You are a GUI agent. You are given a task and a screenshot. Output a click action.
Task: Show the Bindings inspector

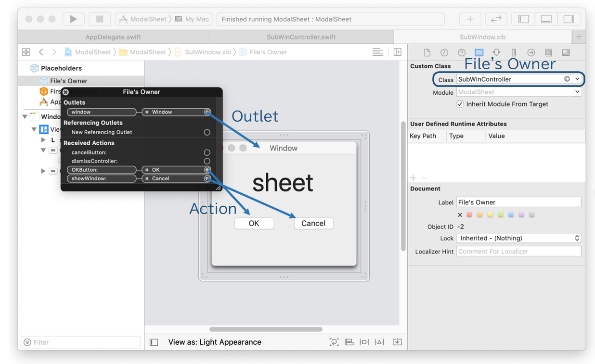tap(548, 52)
